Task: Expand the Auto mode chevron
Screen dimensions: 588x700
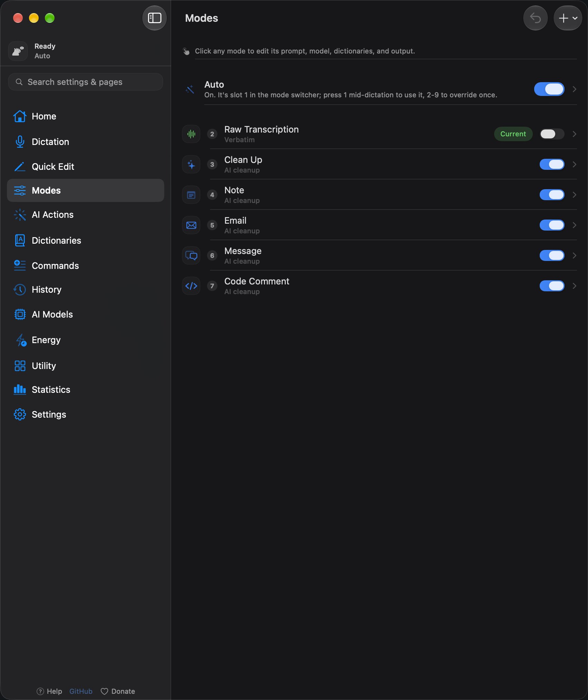Action: point(575,89)
